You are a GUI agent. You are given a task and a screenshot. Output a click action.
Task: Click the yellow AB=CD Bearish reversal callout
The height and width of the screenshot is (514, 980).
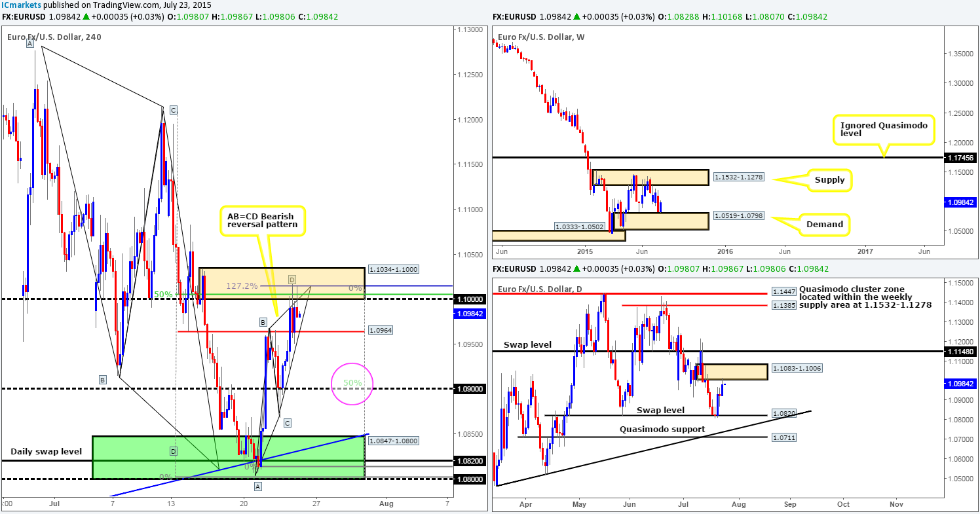tap(262, 220)
